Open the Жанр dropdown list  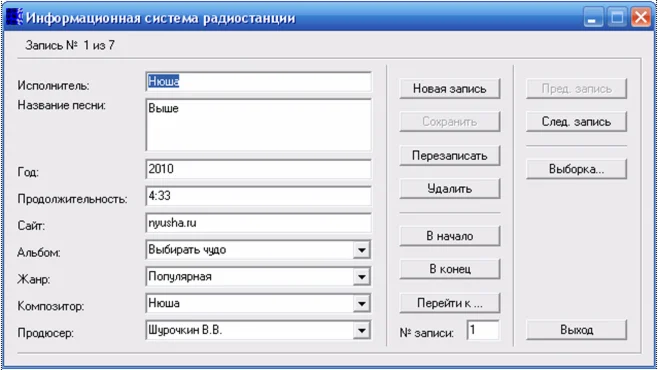tap(361, 277)
